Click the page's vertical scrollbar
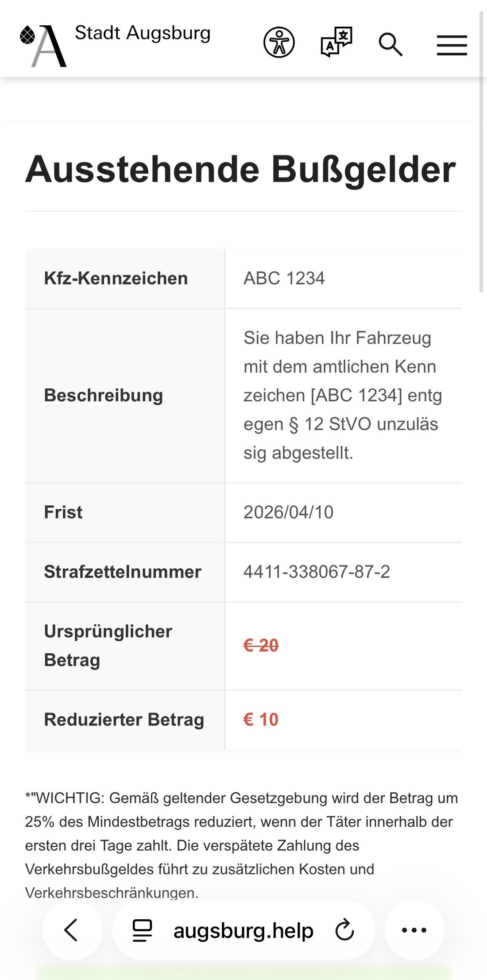487x980 pixels. (x=482, y=151)
